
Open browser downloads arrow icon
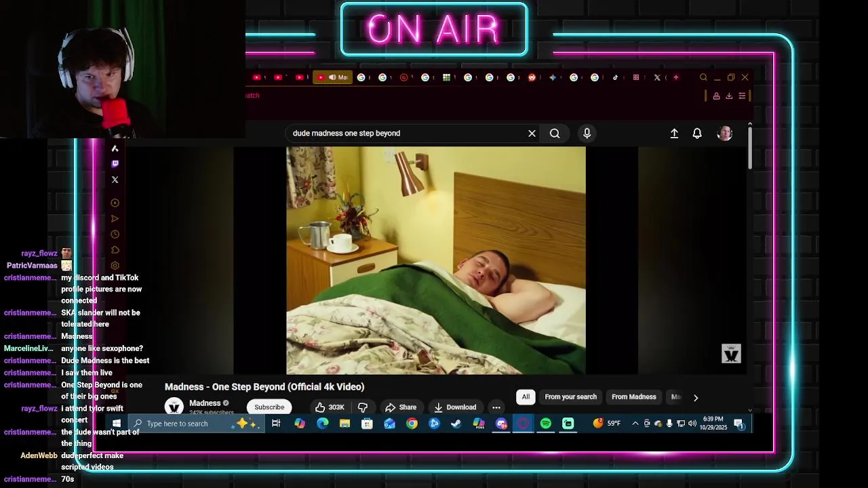click(x=729, y=96)
